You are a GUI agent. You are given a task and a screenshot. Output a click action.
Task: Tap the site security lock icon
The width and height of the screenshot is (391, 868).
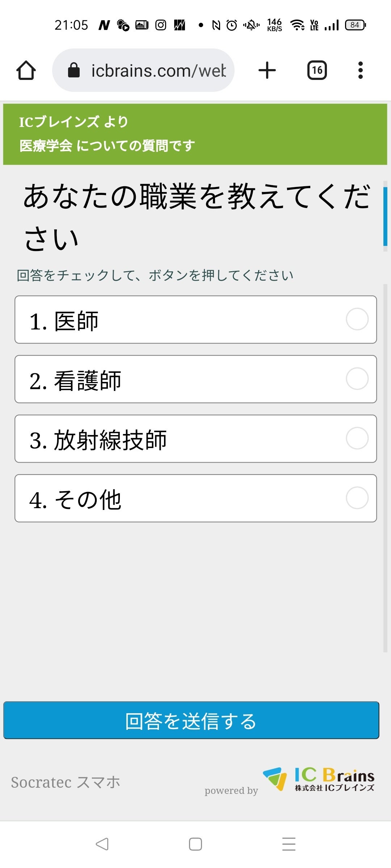(x=74, y=70)
